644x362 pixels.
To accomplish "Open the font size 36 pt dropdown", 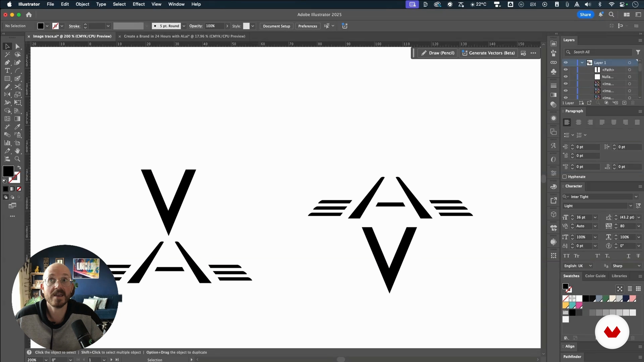I will pos(595,217).
